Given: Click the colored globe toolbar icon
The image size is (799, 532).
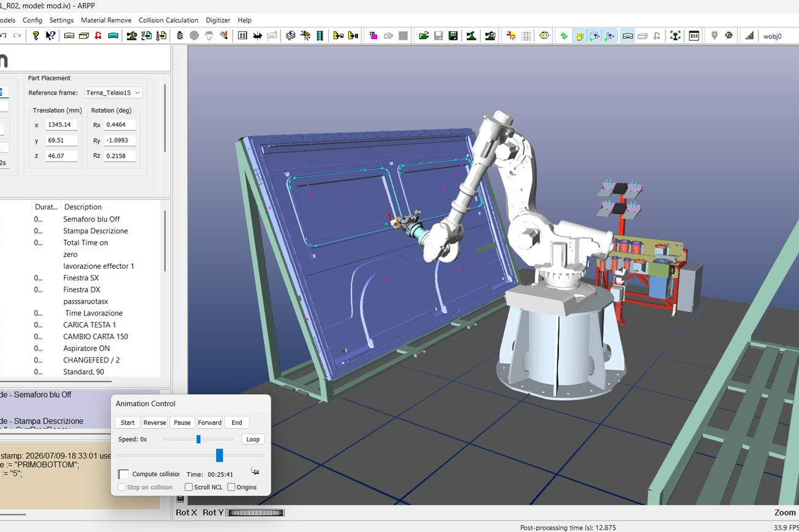Looking at the screenshot, I should (x=729, y=36).
